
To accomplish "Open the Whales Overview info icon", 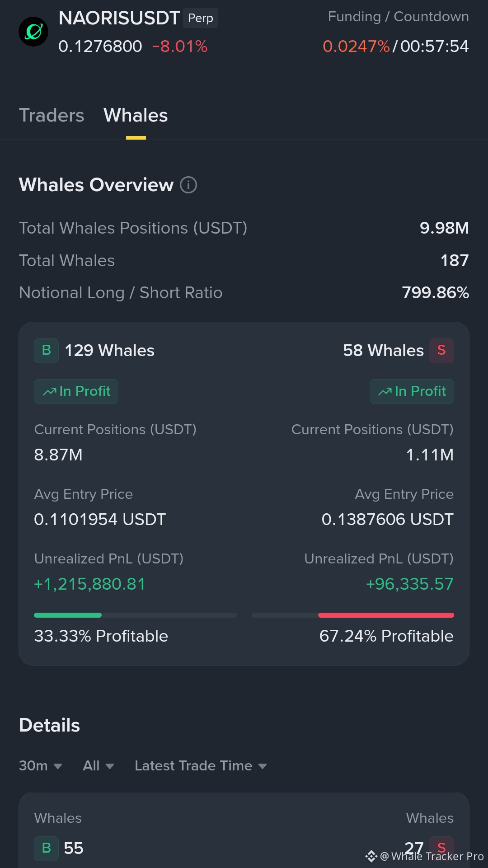I will point(188,185).
